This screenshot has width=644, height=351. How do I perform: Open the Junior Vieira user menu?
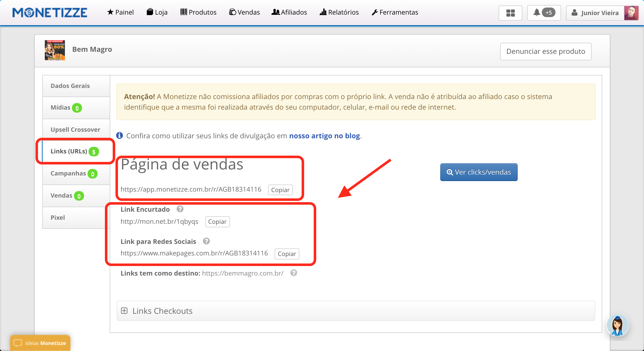tap(595, 13)
